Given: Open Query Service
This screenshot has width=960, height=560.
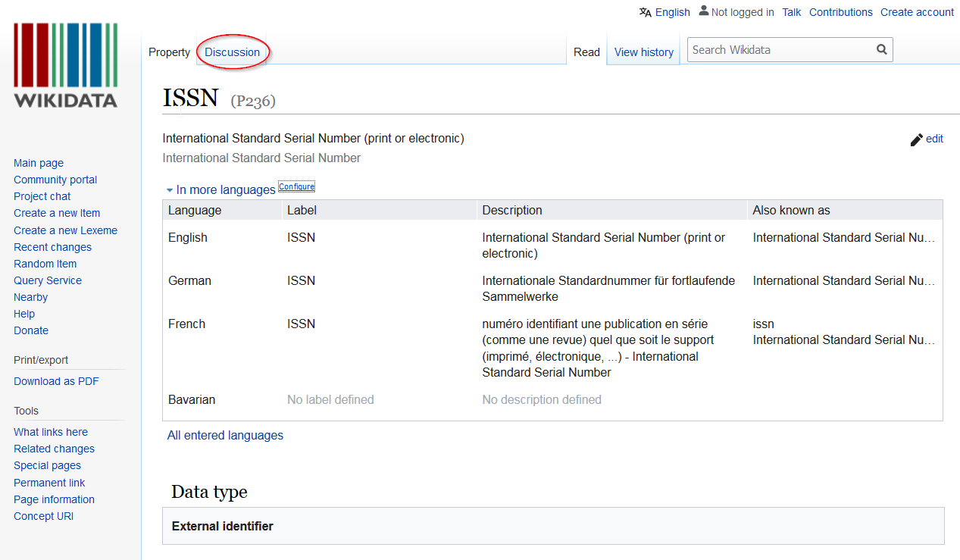Looking at the screenshot, I should pyautogui.click(x=48, y=280).
